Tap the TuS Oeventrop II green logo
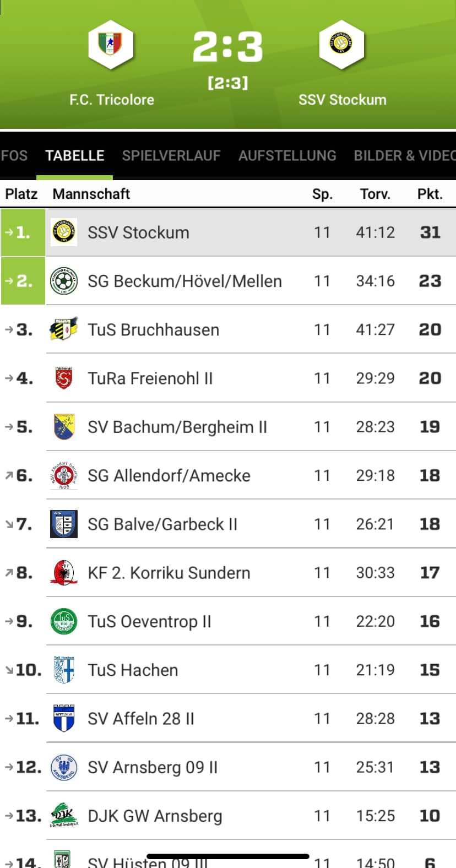The image size is (456, 868). [63, 621]
